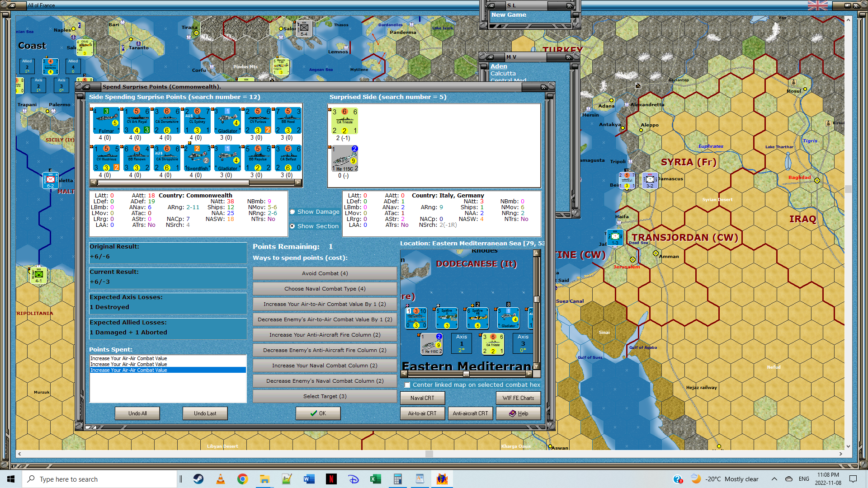The image size is (868, 488).
Task: Click the Undo Last button
Action: 205,413
